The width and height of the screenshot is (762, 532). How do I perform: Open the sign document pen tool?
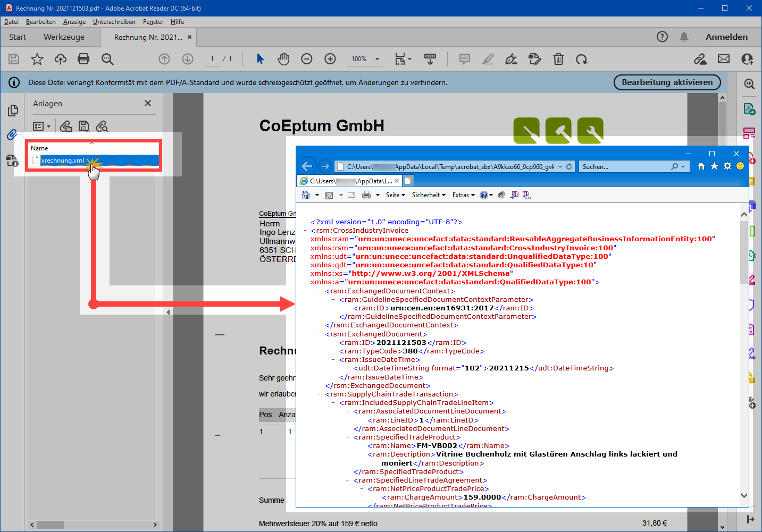click(x=512, y=59)
